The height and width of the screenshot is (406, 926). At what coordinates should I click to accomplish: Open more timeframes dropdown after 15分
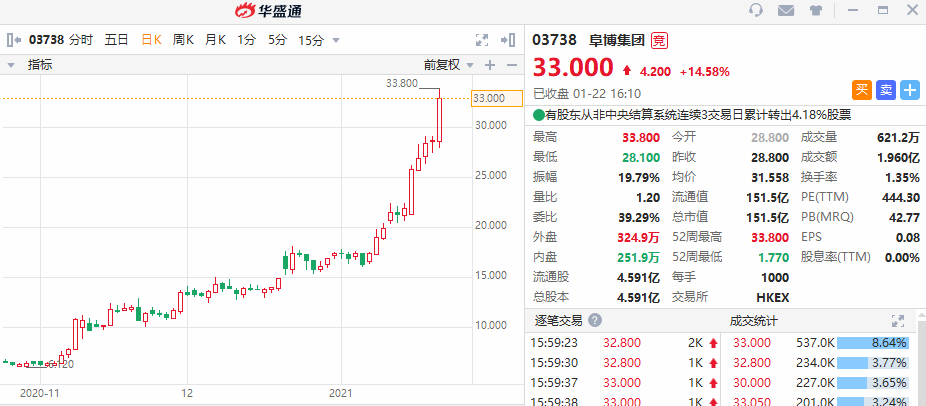336,41
